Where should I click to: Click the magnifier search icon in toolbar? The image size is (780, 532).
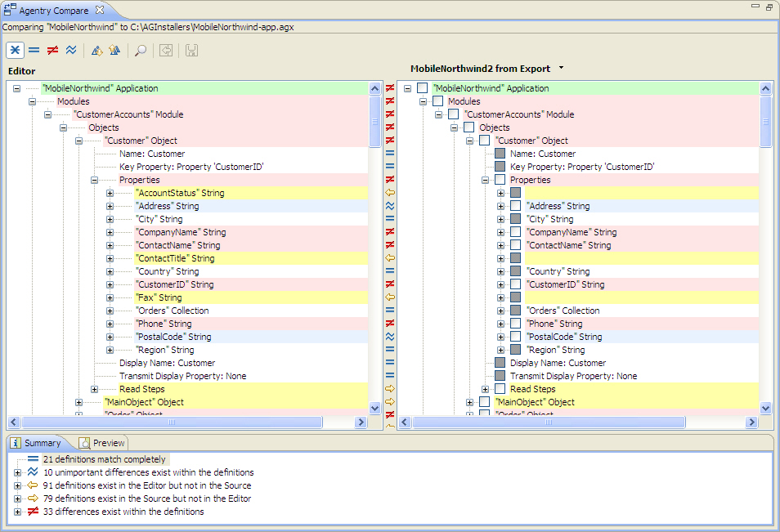141,50
